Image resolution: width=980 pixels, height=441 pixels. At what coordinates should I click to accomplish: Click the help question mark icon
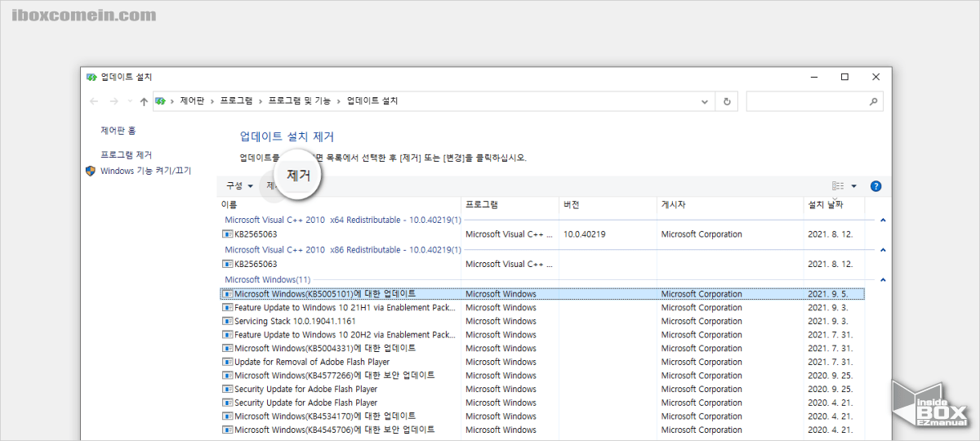tap(875, 186)
